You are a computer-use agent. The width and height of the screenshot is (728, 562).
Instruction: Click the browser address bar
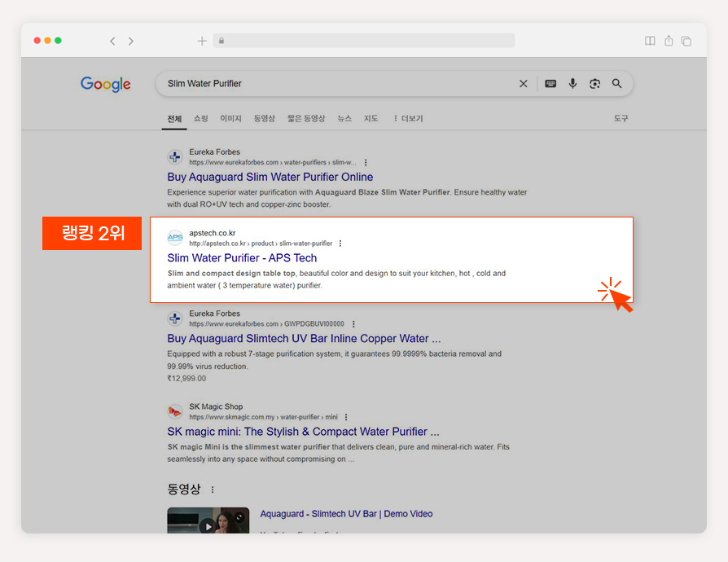click(364, 41)
